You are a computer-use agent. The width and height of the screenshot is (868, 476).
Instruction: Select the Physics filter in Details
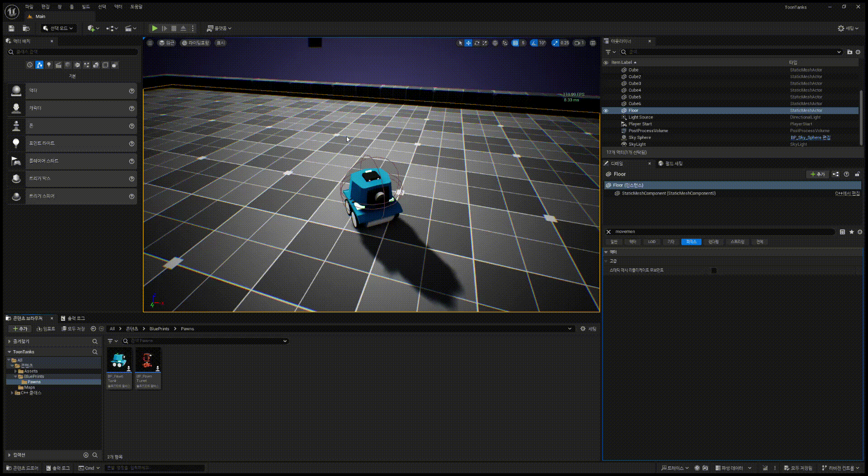click(691, 242)
